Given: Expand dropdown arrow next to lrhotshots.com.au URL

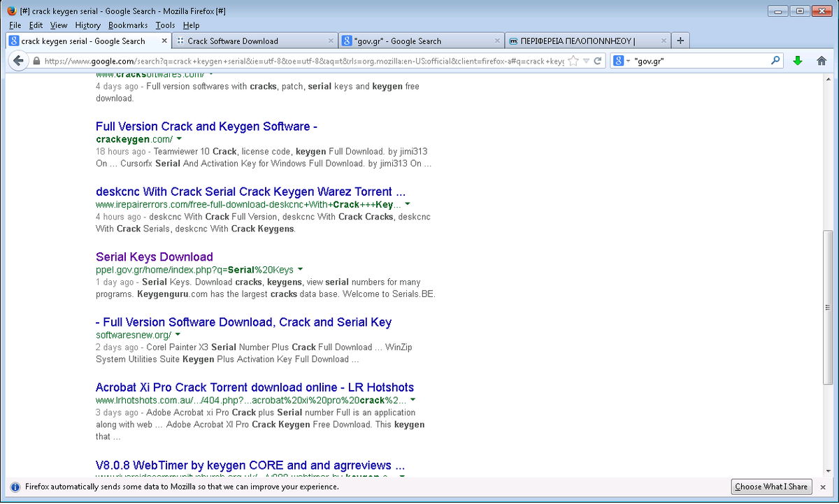Looking at the screenshot, I should click(413, 400).
